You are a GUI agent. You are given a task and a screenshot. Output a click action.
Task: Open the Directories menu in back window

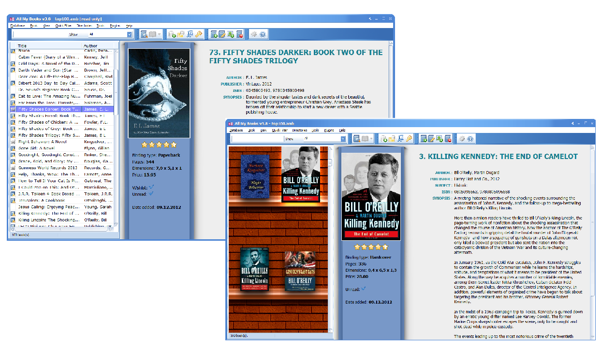[x=85, y=25]
